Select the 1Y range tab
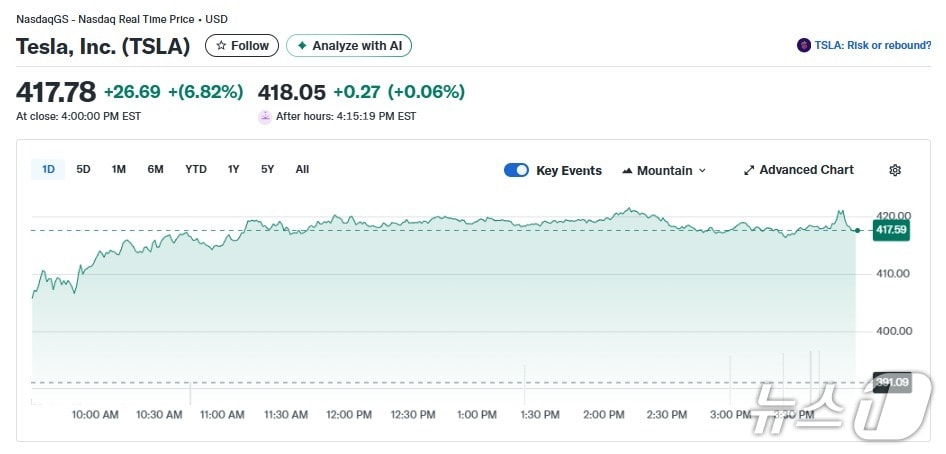Screen dimensions: 946x454 233,169
